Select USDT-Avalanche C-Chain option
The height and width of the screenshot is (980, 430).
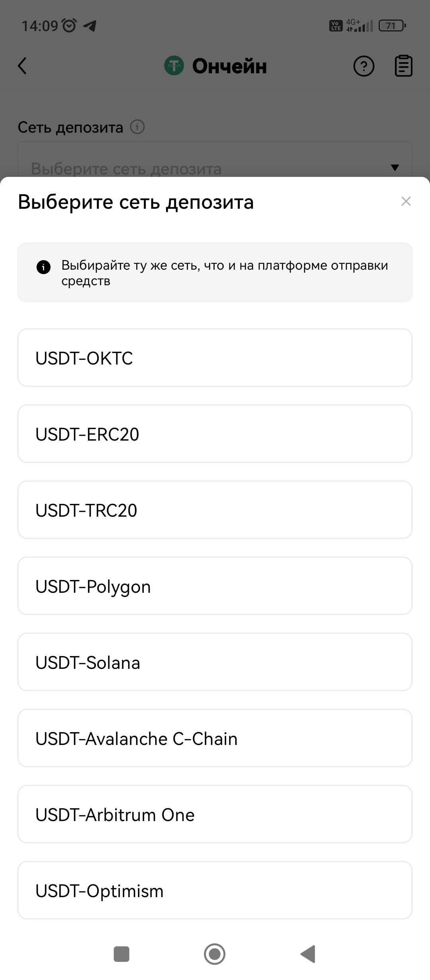215,738
